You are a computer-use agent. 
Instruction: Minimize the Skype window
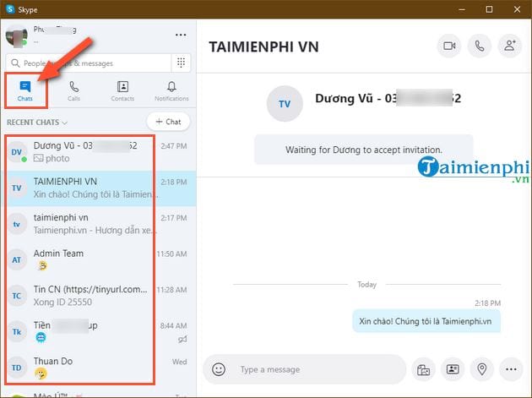461,9
